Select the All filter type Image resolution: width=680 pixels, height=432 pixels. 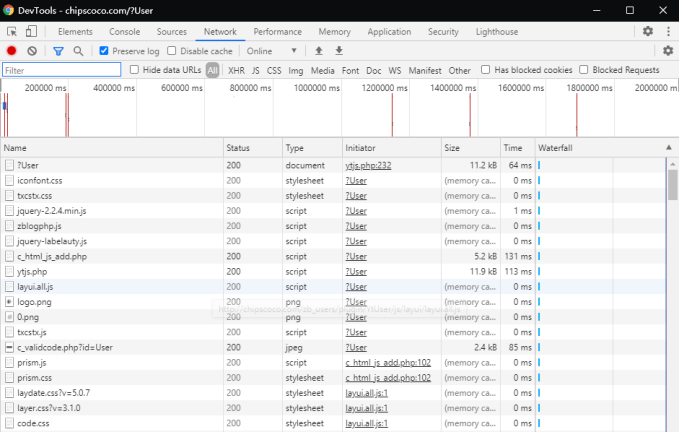tap(212, 70)
